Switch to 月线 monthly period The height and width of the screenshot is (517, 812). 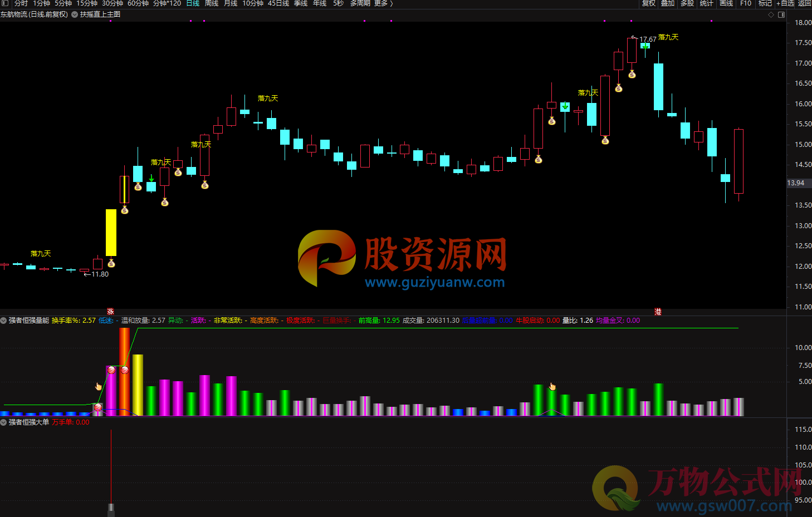(231, 3)
